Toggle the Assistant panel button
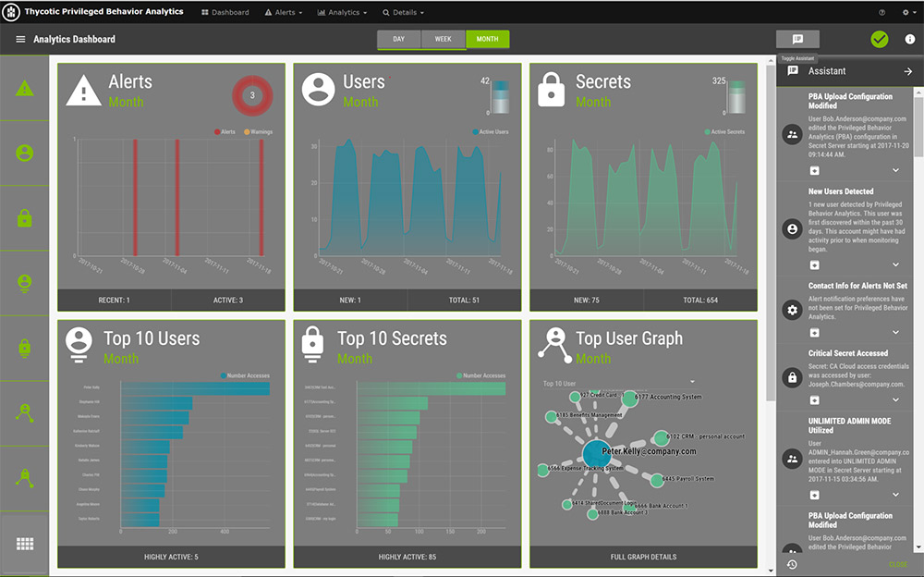Image resolution: width=924 pixels, height=577 pixels. coord(797,39)
